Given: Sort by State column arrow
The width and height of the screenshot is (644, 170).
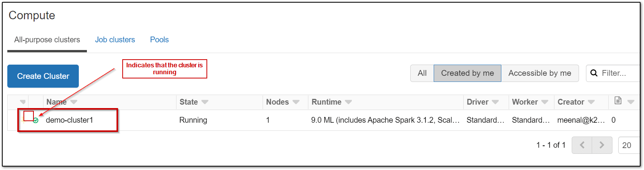Looking at the screenshot, I should [x=205, y=102].
